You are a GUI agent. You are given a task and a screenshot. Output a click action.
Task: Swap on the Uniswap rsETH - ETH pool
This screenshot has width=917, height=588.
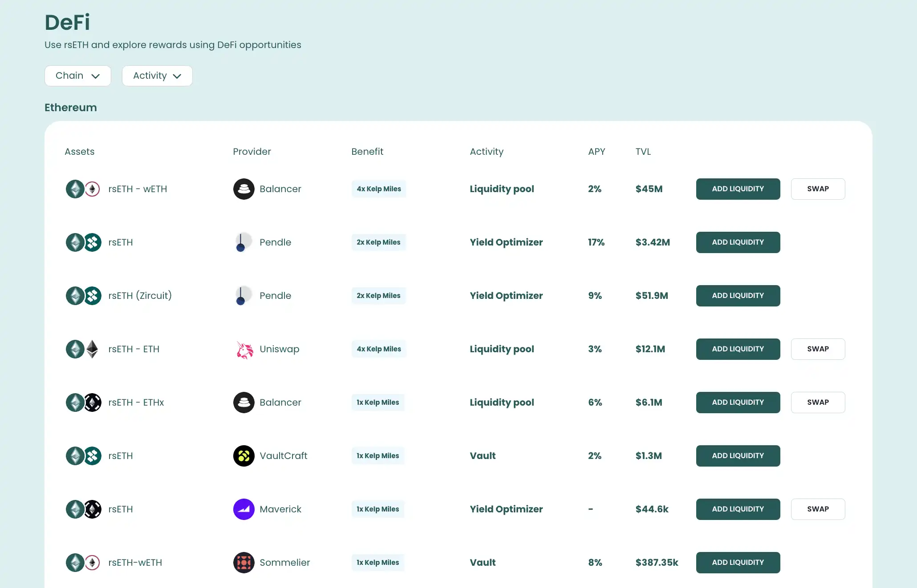coord(818,349)
